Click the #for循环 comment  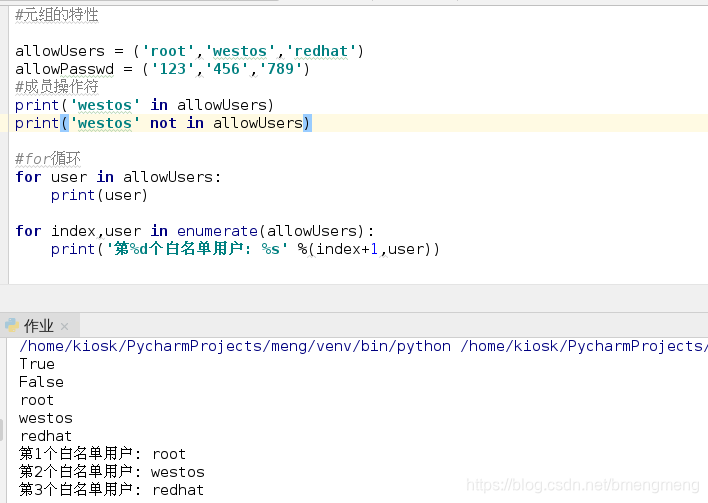click(x=48, y=159)
